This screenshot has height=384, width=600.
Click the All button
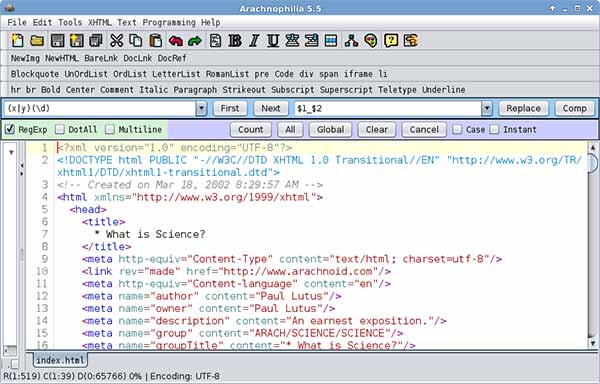click(x=290, y=130)
